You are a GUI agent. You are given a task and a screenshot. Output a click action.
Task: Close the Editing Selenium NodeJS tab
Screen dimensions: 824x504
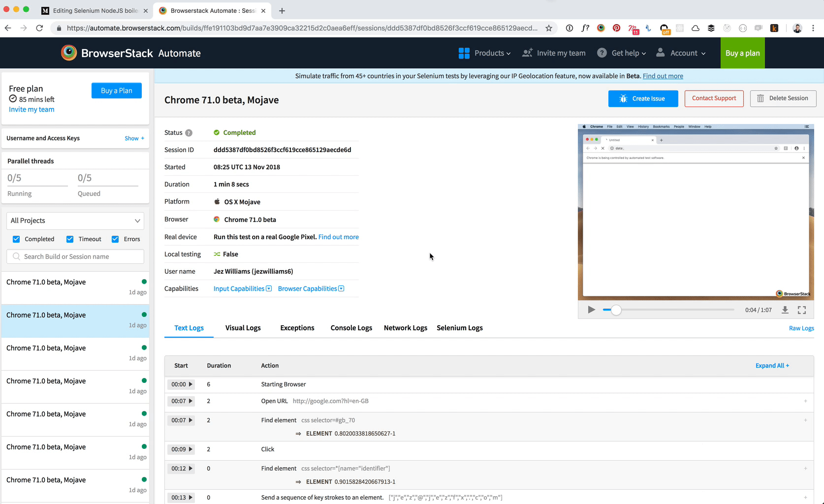tap(145, 10)
